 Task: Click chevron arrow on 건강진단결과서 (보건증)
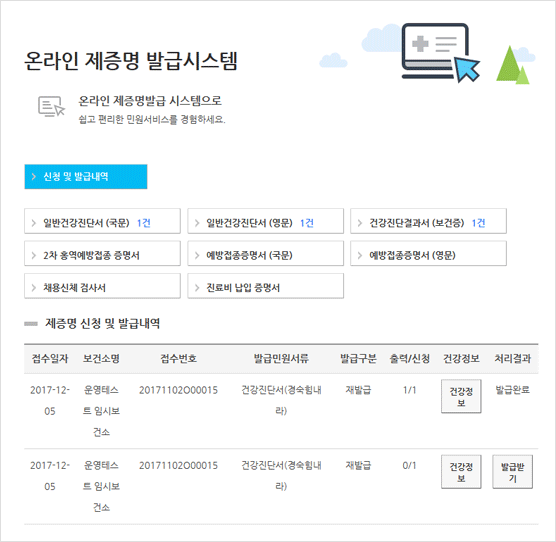pyautogui.click(x=360, y=223)
